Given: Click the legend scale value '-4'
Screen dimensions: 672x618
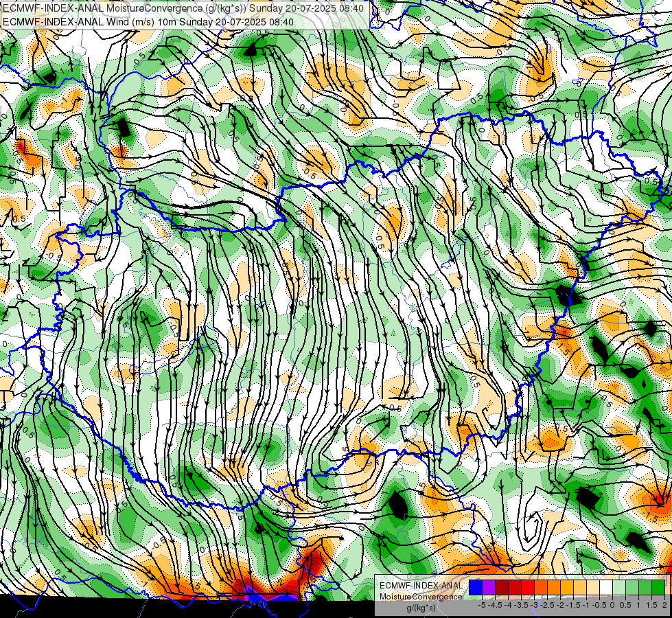Looking at the screenshot, I should pos(508,605).
